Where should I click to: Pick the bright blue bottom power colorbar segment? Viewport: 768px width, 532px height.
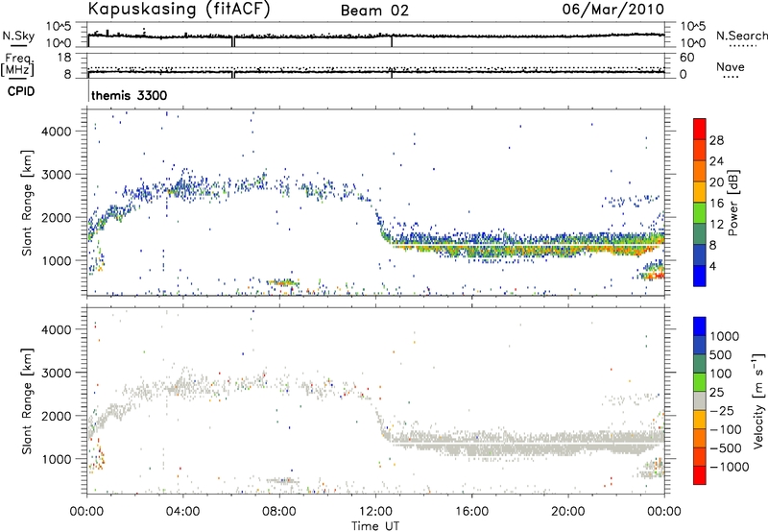click(x=700, y=277)
